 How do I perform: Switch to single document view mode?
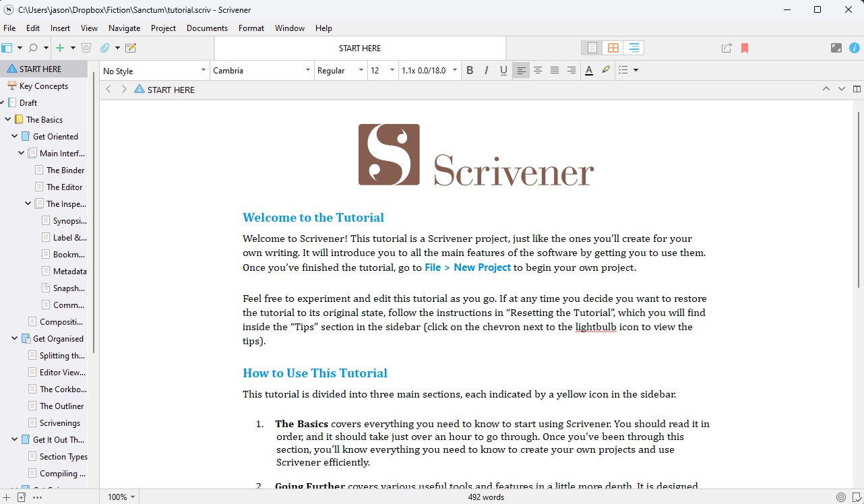point(592,48)
